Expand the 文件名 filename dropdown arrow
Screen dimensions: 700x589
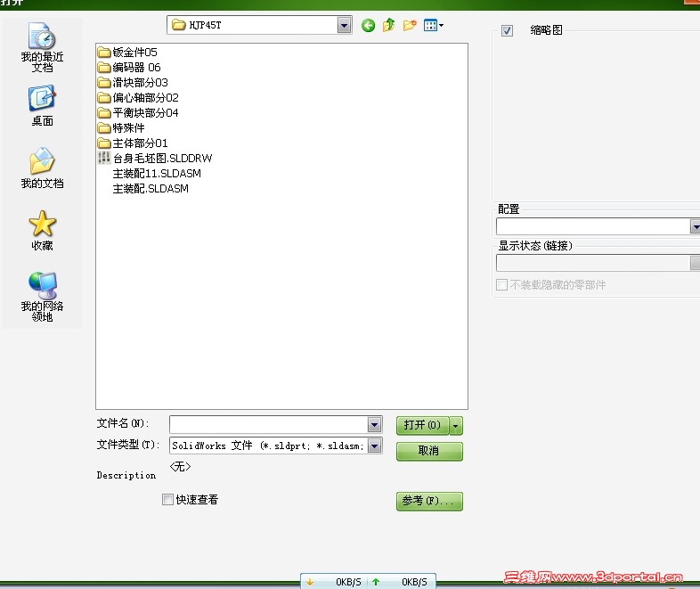tap(375, 425)
